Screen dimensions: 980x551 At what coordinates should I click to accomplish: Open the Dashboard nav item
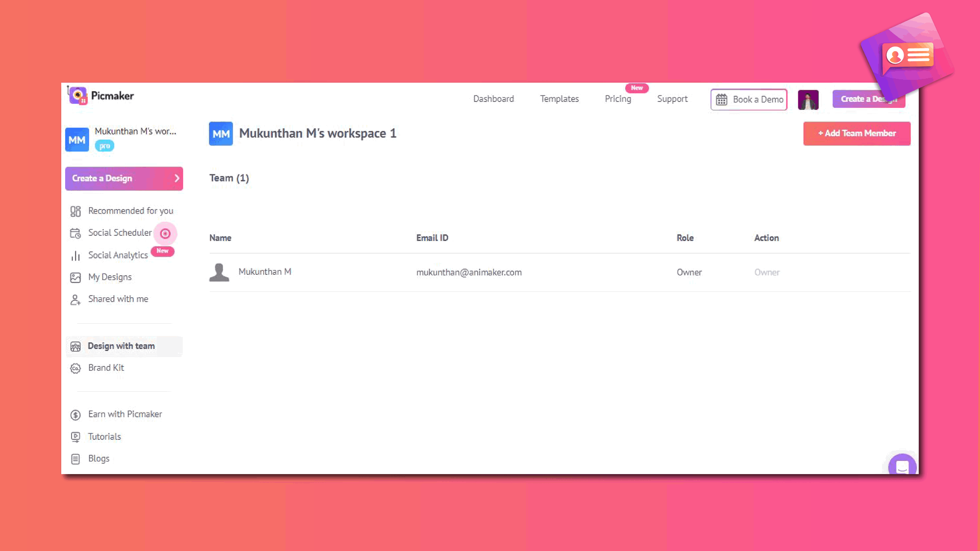pyautogui.click(x=493, y=99)
